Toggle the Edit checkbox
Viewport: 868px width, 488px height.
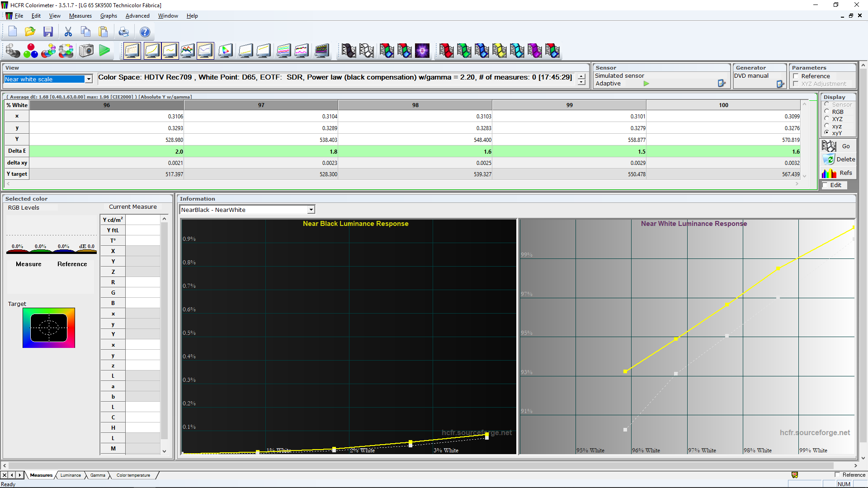click(x=825, y=185)
